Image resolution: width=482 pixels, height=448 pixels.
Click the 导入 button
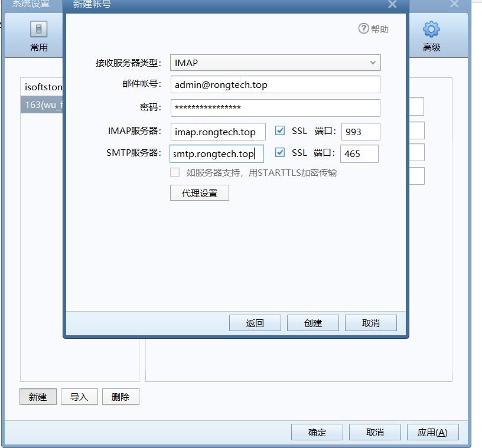[x=79, y=397]
